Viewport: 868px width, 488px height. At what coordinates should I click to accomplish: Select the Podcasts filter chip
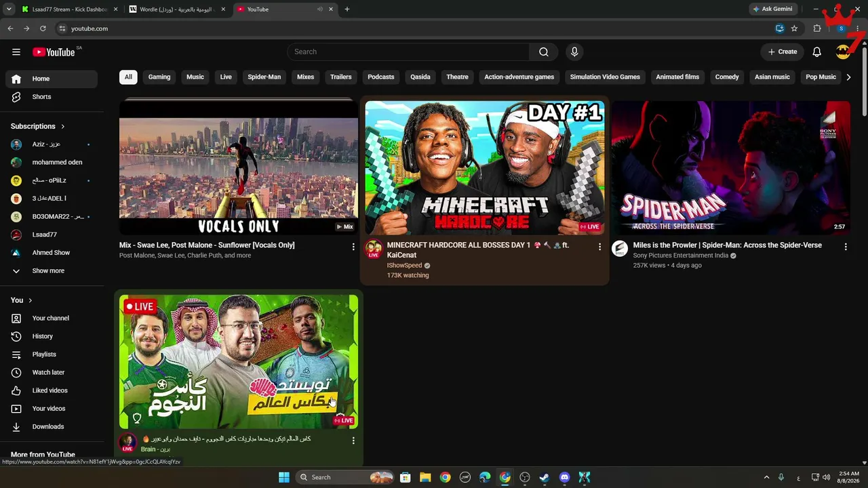pos(381,77)
